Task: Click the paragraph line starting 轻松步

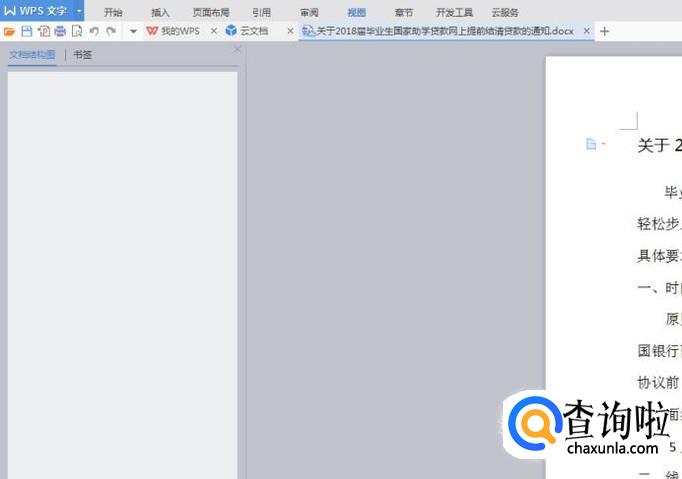Action: click(x=659, y=224)
